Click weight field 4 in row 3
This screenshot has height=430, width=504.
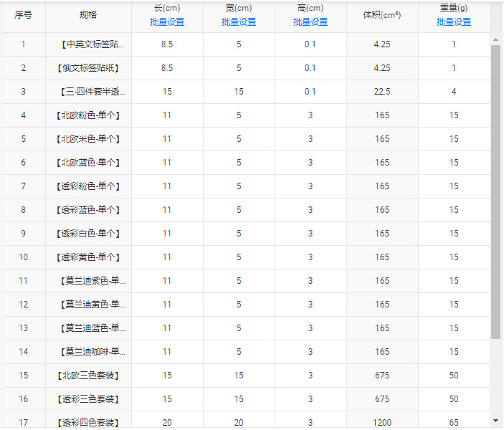pyautogui.click(x=454, y=92)
